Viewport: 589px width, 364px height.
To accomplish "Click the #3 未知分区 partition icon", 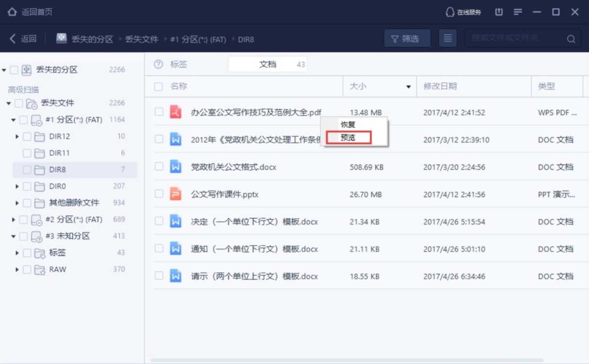I will [36, 236].
